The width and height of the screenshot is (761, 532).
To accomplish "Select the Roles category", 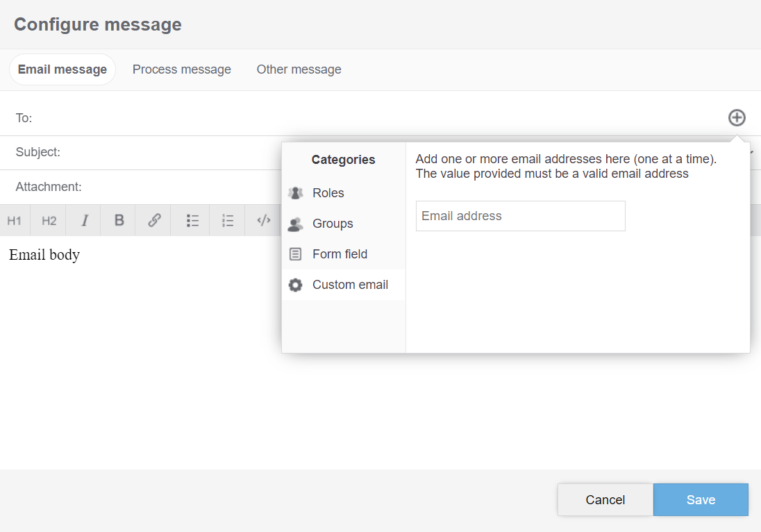I will [x=328, y=193].
